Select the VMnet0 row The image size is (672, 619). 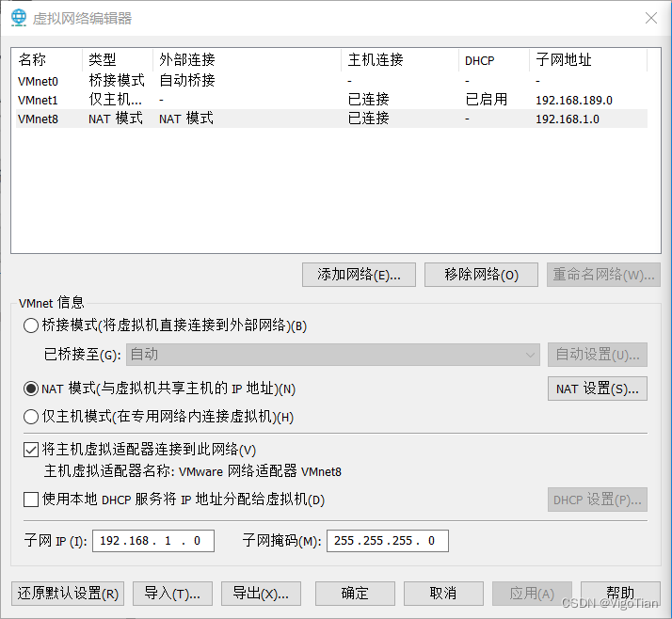(331, 81)
